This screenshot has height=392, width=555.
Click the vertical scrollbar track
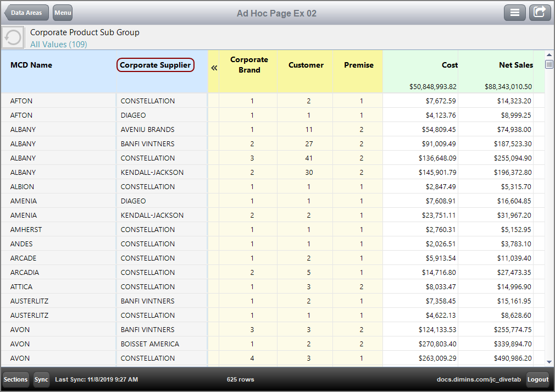[x=550, y=220]
